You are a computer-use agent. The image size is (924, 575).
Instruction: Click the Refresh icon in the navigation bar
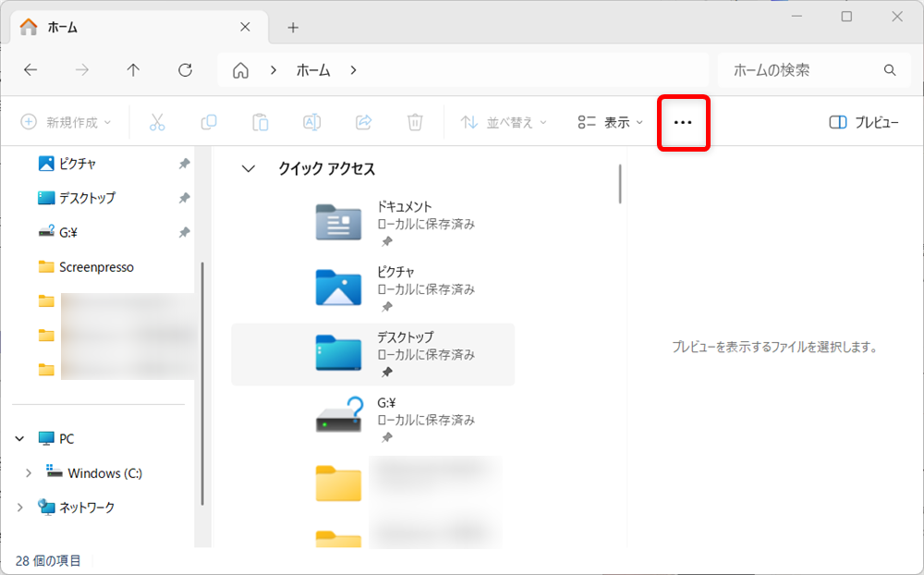point(184,69)
